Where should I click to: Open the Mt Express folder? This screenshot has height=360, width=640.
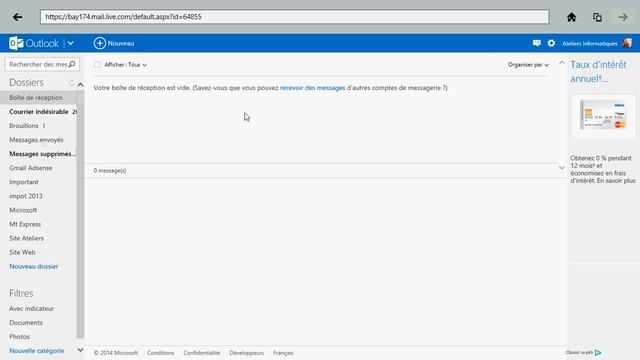point(25,224)
